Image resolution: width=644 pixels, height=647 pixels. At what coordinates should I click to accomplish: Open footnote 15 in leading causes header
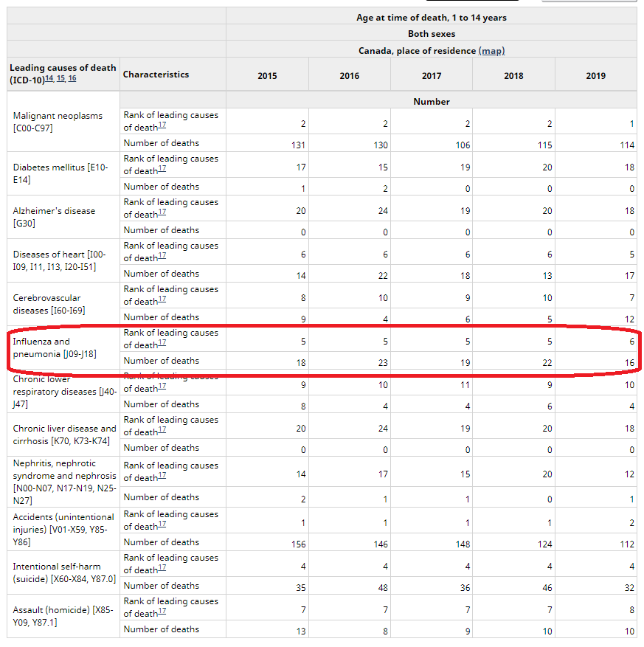[x=60, y=78]
